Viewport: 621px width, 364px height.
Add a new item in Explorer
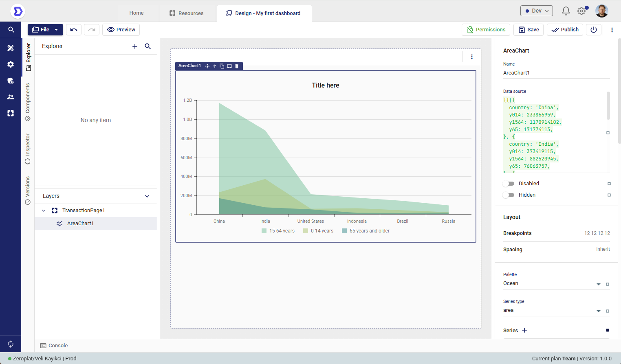135,46
